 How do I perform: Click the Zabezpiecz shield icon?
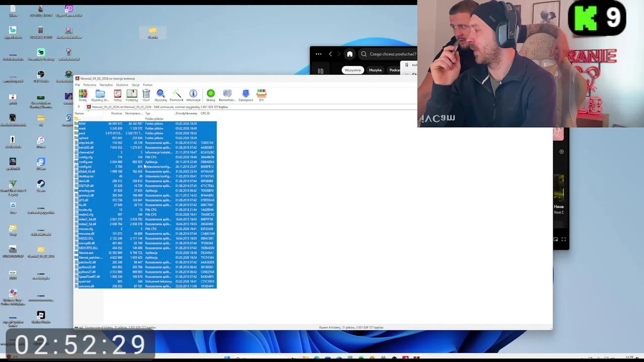(246, 95)
